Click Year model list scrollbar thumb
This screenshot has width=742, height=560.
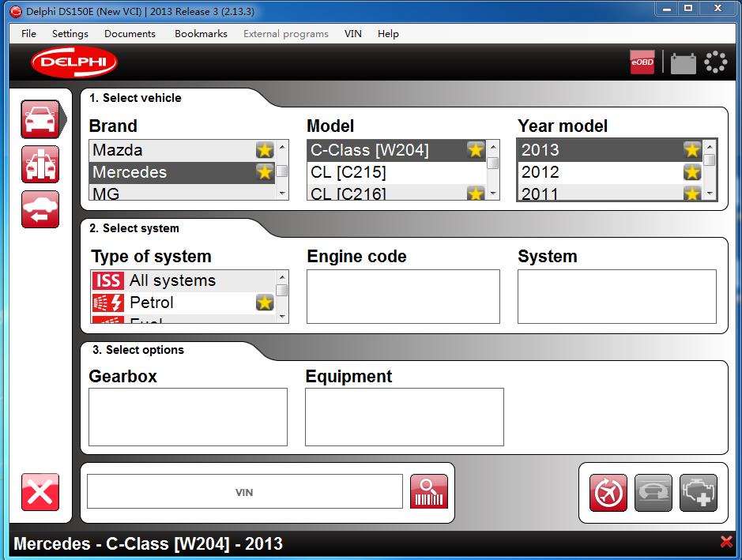point(710,160)
